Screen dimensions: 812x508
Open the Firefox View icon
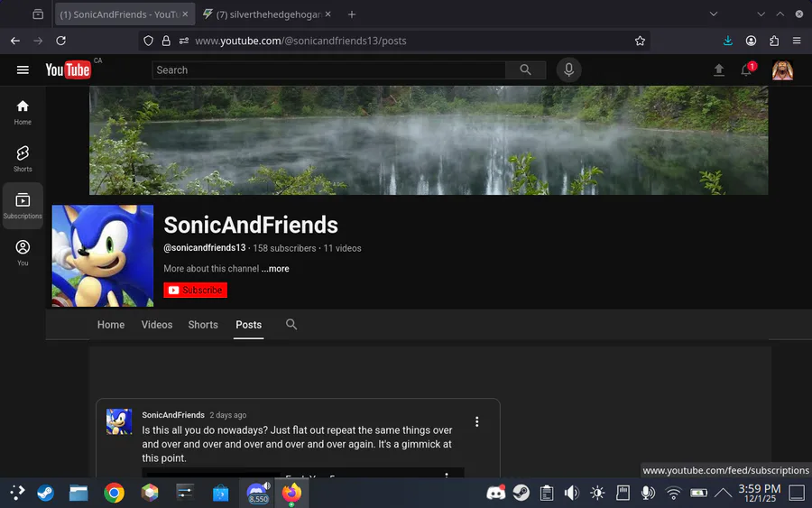[x=38, y=14]
